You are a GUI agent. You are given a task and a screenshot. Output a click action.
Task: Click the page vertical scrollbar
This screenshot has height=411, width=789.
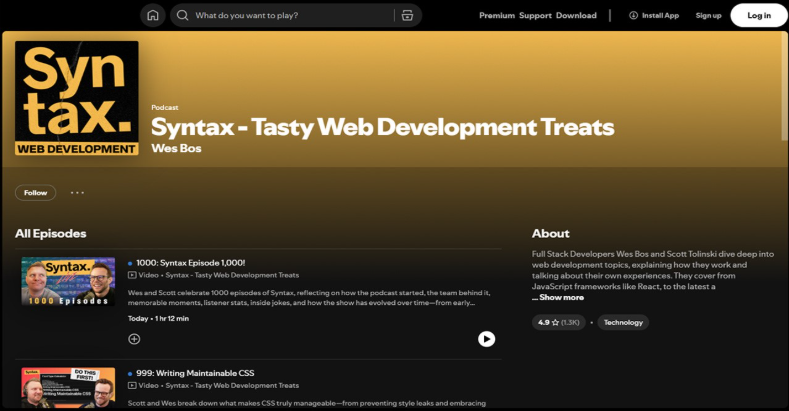click(784, 86)
